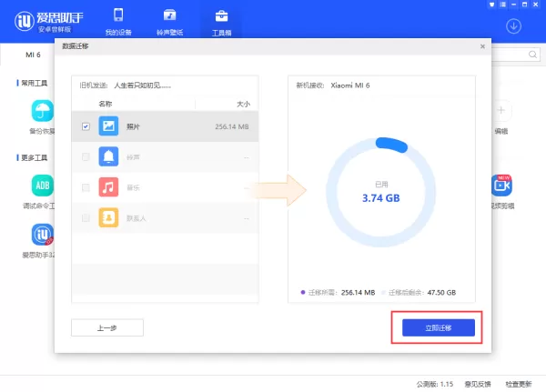
Task: Click the 意见反馈 link
Action: tap(478, 384)
